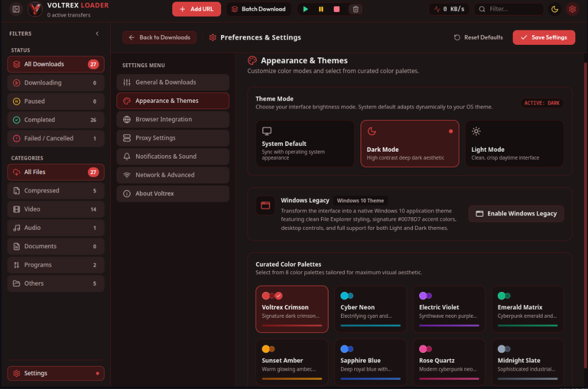This screenshot has width=588, height=389.
Task: Filter by Completed status
Action: tap(56, 120)
